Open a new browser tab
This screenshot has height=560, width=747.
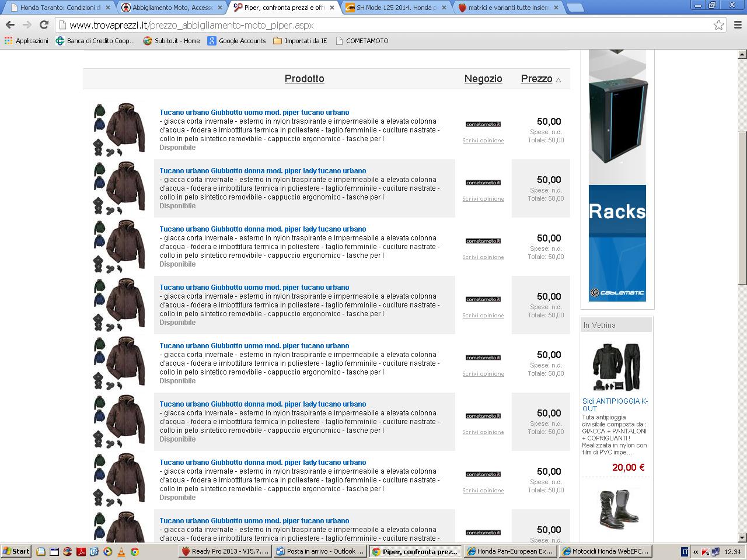[x=575, y=8]
